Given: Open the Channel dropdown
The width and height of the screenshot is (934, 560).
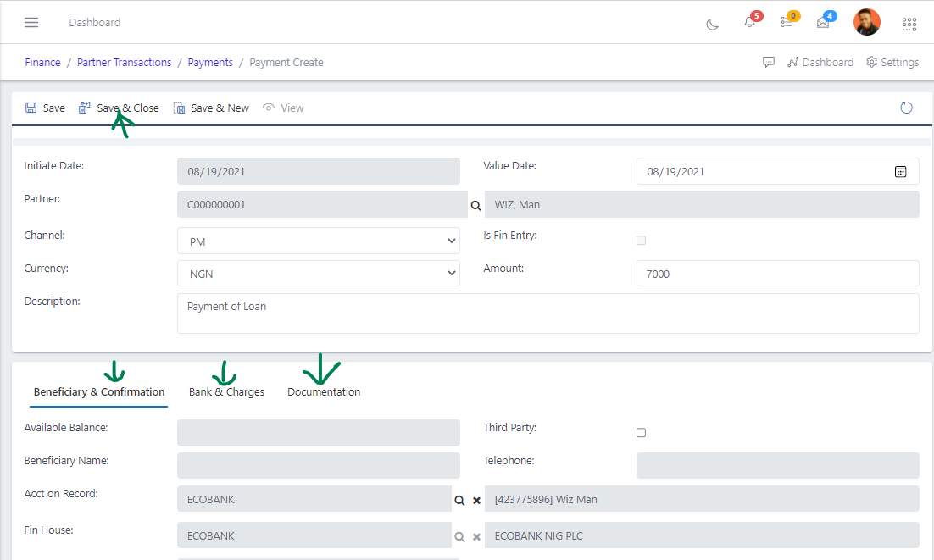Looking at the screenshot, I should (318, 241).
